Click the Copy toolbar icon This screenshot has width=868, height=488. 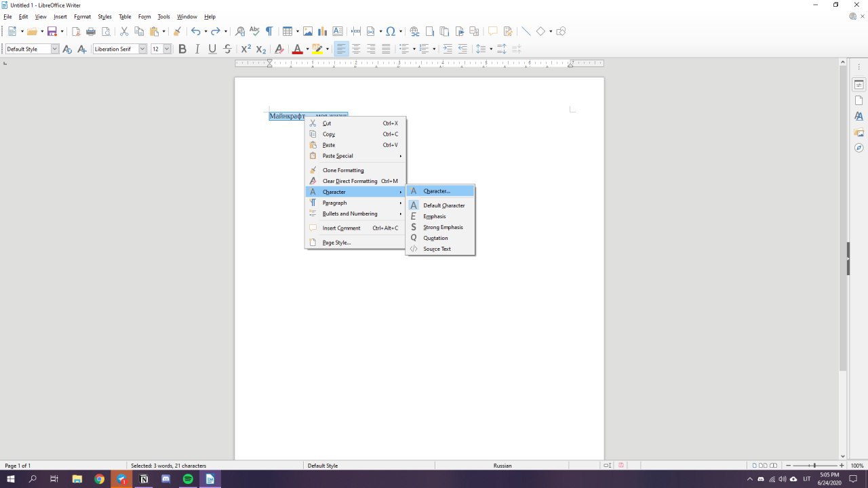point(139,31)
